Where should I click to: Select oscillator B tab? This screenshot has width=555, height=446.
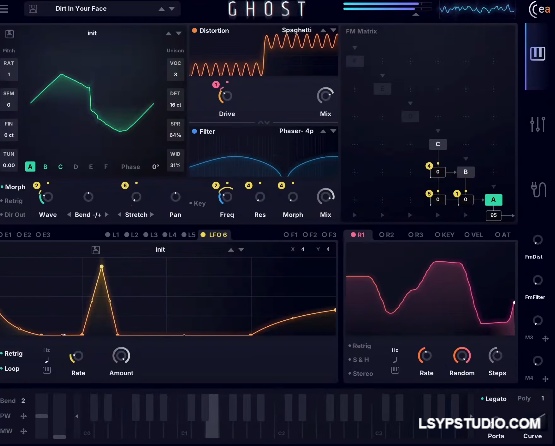(x=45, y=167)
